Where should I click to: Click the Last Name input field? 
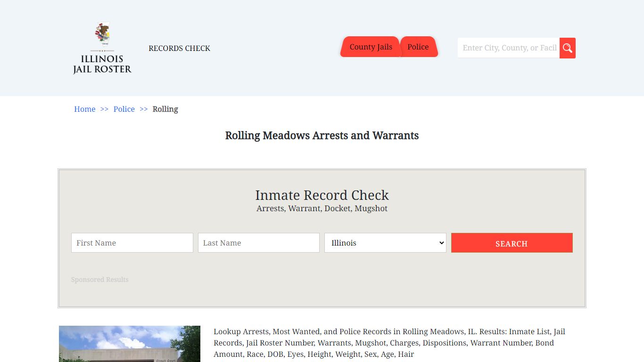click(x=259, y=243)
